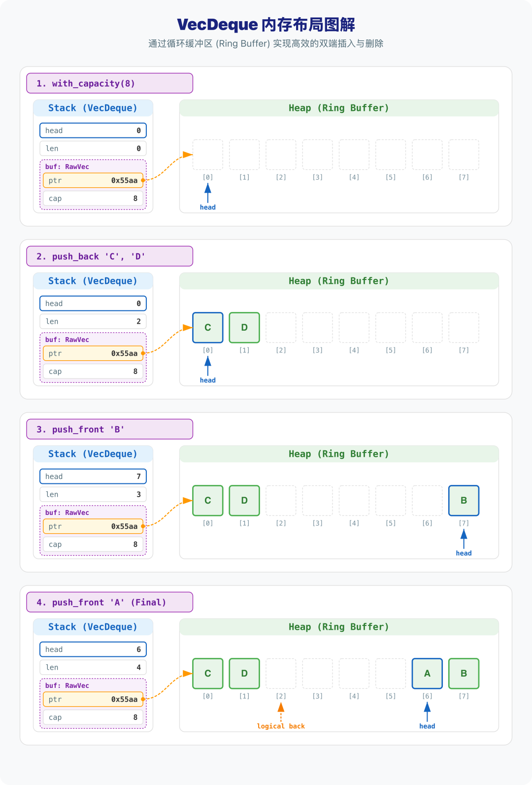Click the "2. push_back 'C', 'D'" label

(x=109, y=256)
